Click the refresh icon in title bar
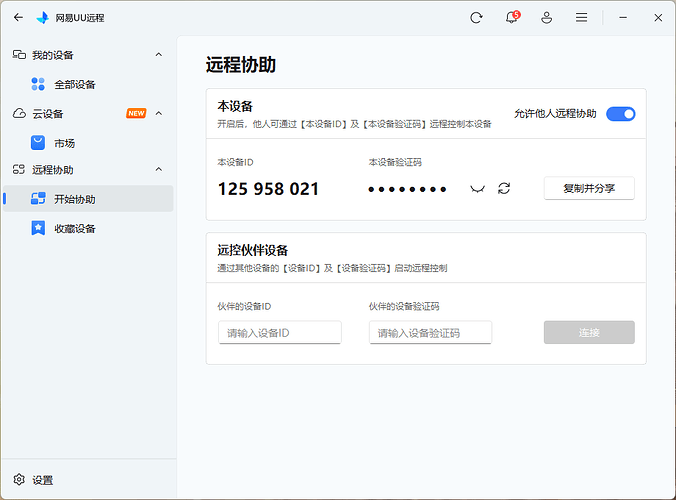This screenshot has width=676, height=500. point(476,18)
